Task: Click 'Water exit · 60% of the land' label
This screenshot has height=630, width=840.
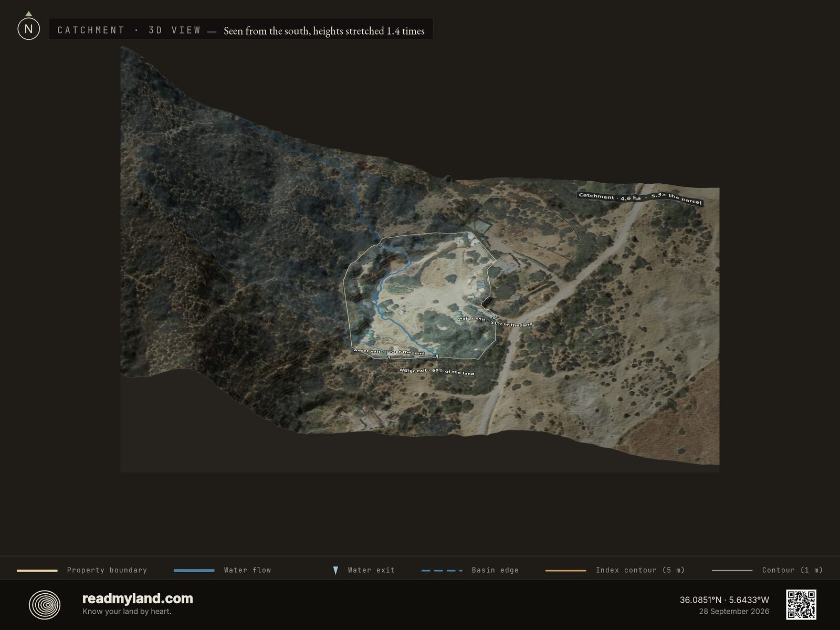Action: point(437,371)
